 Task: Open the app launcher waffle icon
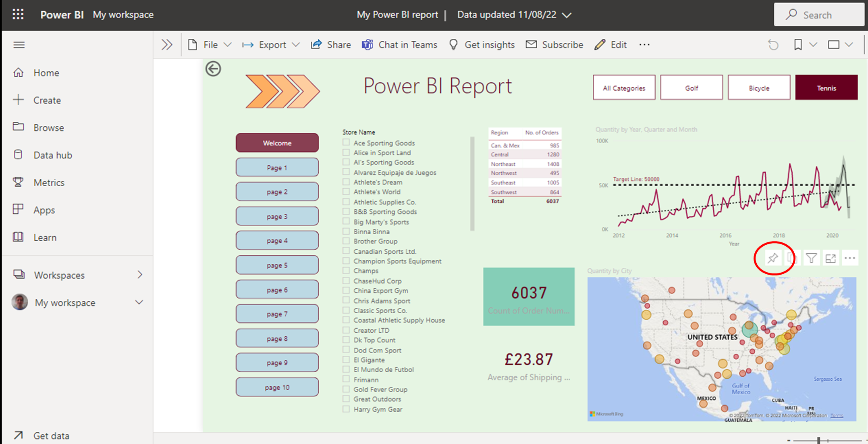pyautogui.click(x=18, y=15)
